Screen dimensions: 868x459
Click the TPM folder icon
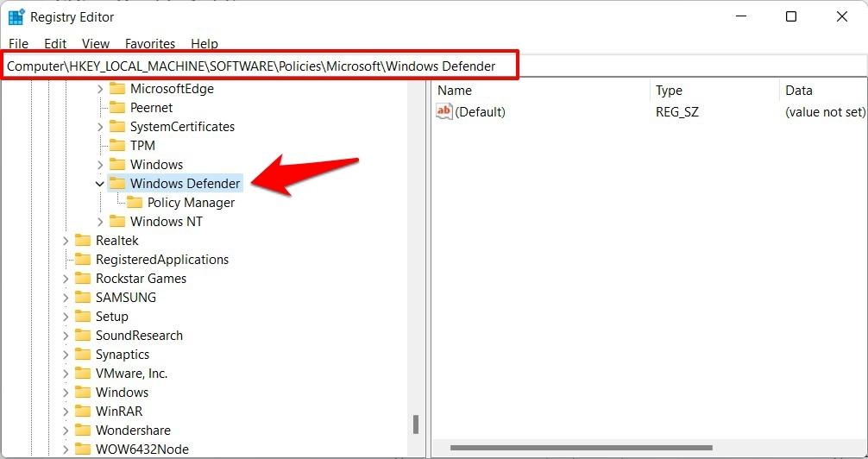(x=116, y=145)
